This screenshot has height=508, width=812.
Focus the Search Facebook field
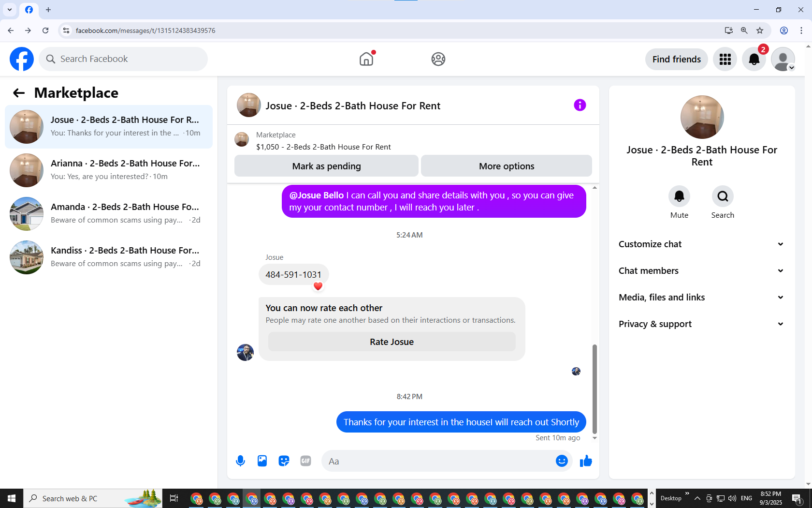(123, 59)
